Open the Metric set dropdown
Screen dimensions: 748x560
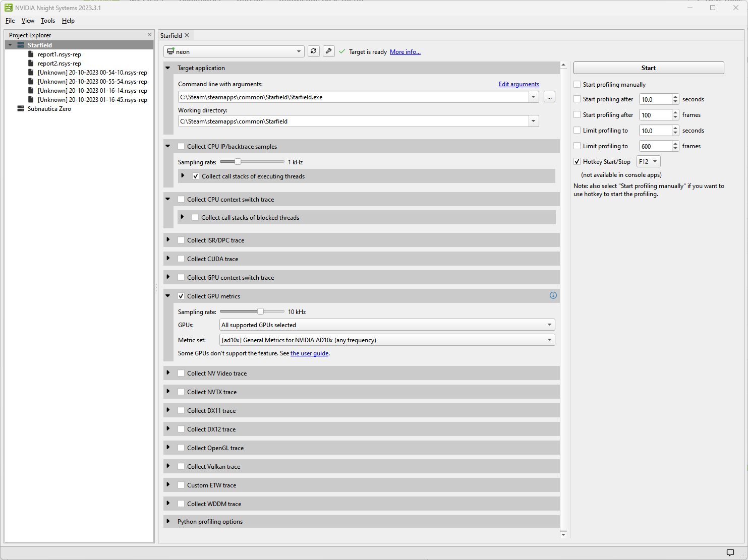[549, 339]
